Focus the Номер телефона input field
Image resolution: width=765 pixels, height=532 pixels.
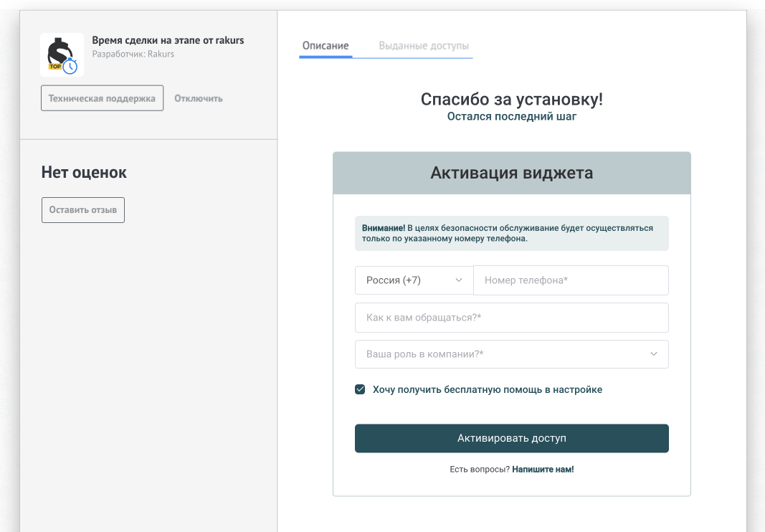click(571, 280)
